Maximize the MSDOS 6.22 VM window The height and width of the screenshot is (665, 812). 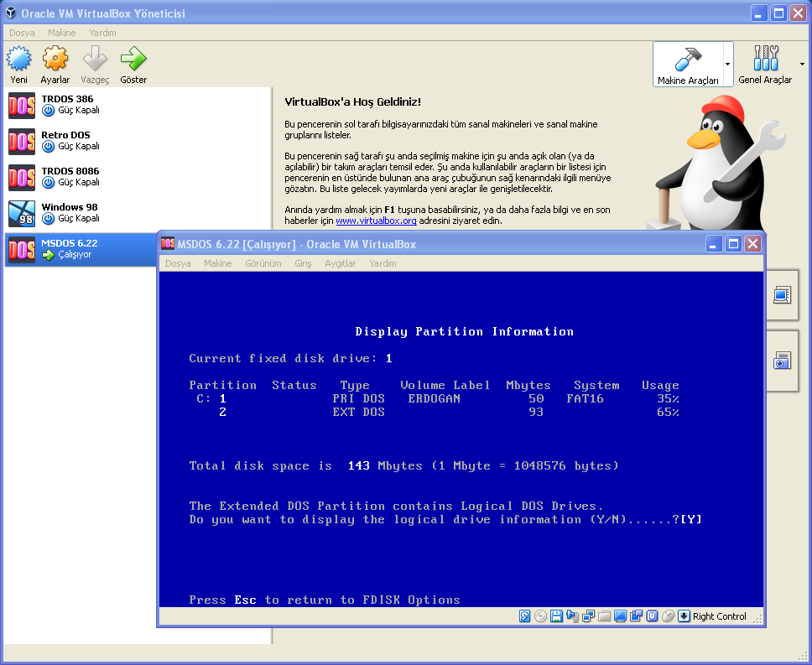tap(733, 244)
